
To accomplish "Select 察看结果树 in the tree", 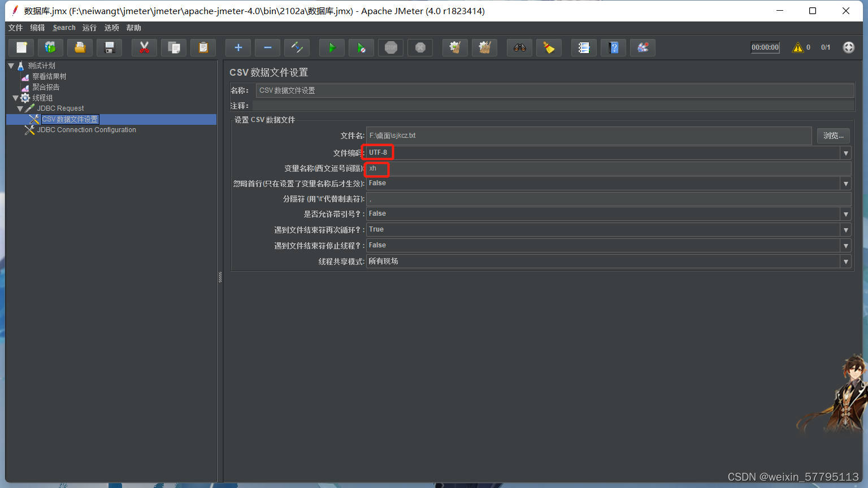I will [x=49, y=76].
